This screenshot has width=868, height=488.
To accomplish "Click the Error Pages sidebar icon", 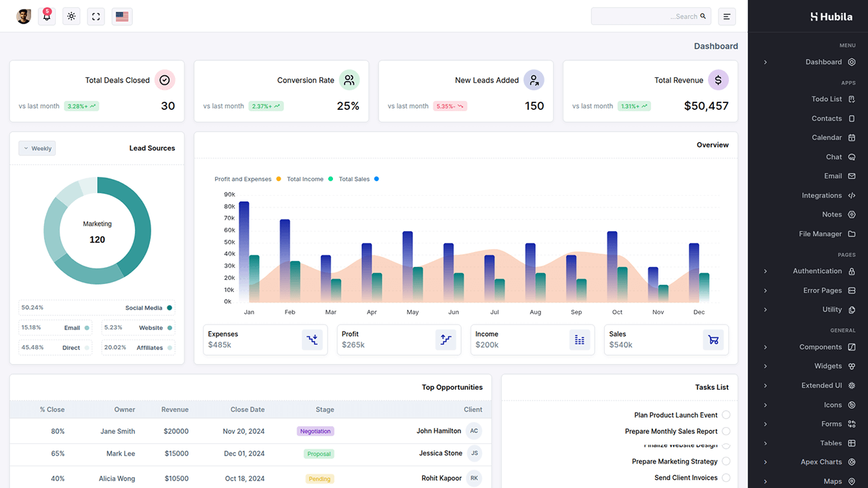I will coord(852,290).
